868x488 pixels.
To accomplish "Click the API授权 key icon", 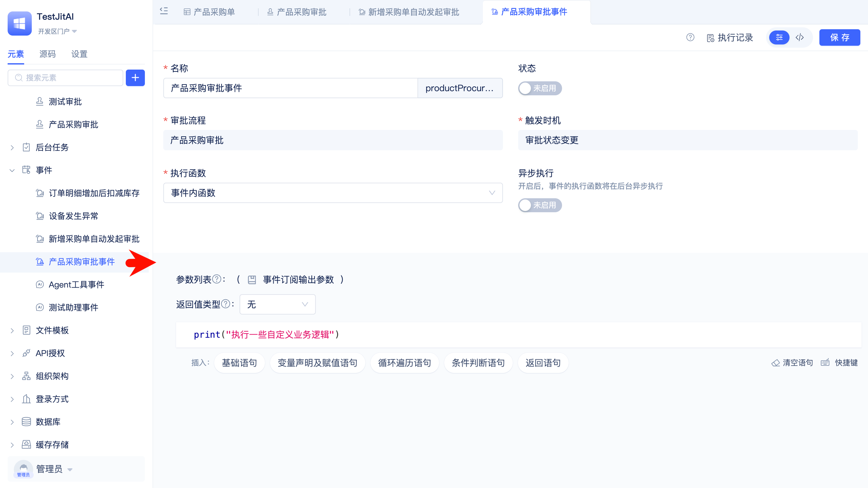I will point(26,353).
